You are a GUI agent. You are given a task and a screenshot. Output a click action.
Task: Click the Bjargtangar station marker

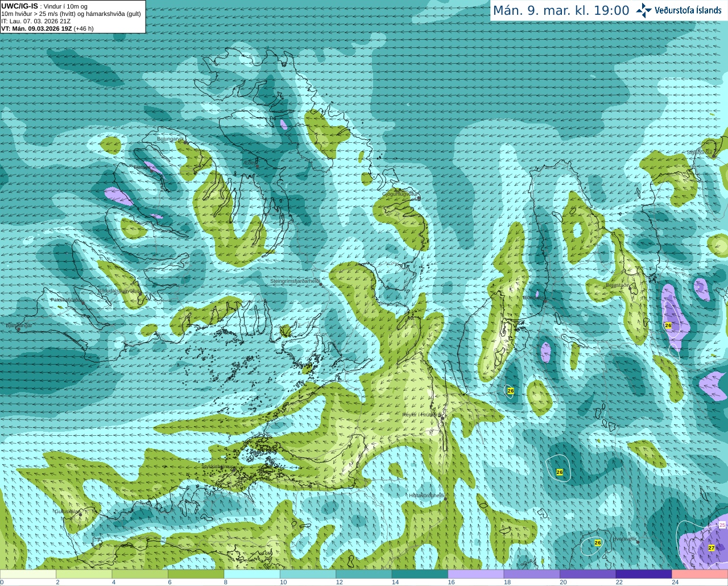19,329
